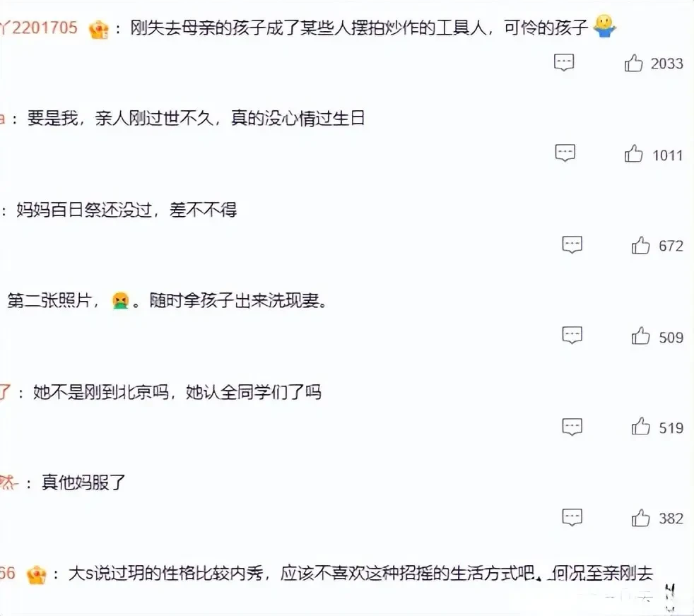This screenshot has height=616, width=694.
Task: Click the crown badge beside username 66
Action: coord(36,574)
